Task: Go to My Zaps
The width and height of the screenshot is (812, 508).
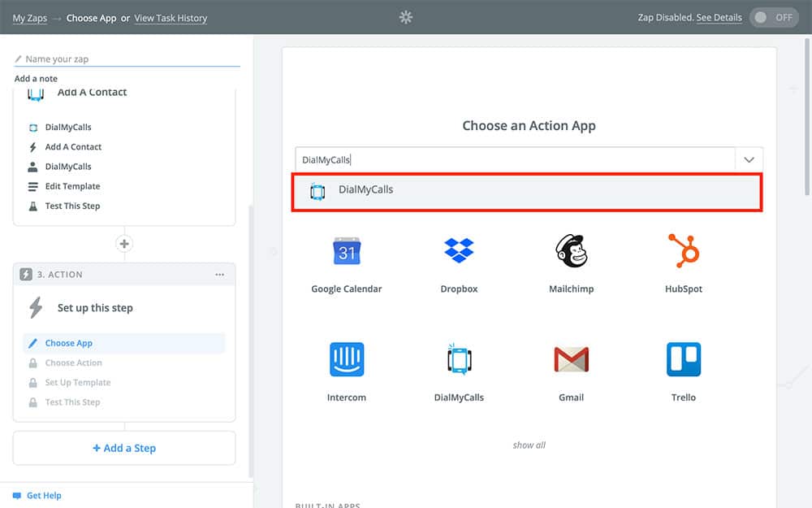Action: pos(30,18)
